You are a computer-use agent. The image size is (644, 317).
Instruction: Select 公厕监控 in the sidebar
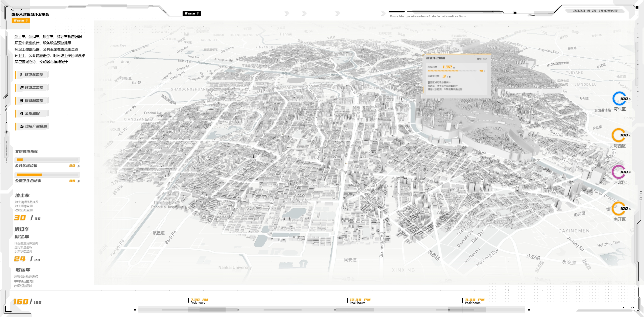[x=32, y=113]
